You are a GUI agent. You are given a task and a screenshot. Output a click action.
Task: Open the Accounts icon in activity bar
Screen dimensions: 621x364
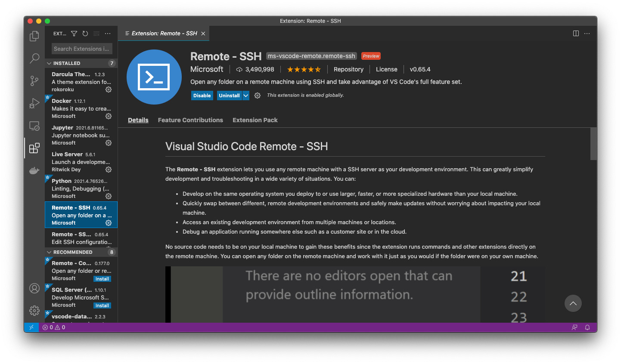click(x=34, y=288)
